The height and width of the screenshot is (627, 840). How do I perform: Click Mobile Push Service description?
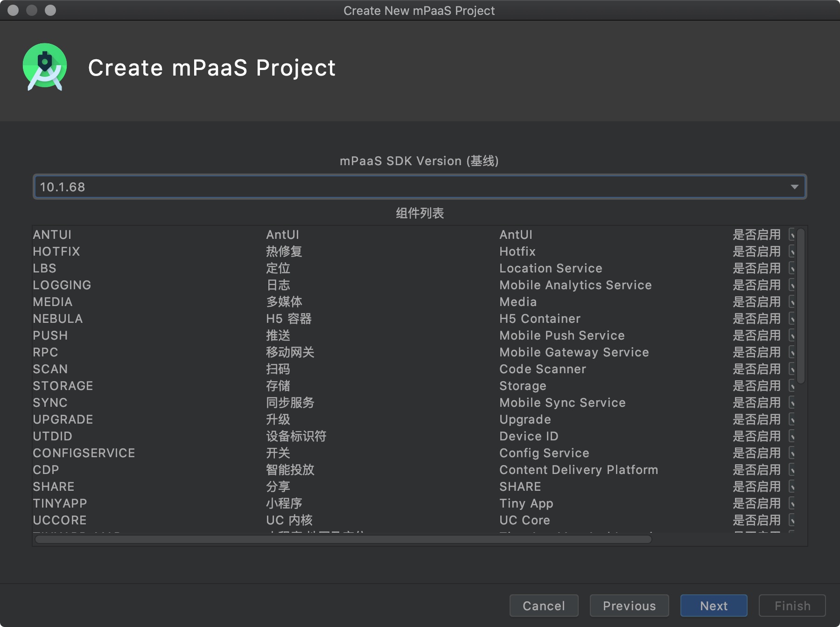pyautogui.click(x=562, y=335)
